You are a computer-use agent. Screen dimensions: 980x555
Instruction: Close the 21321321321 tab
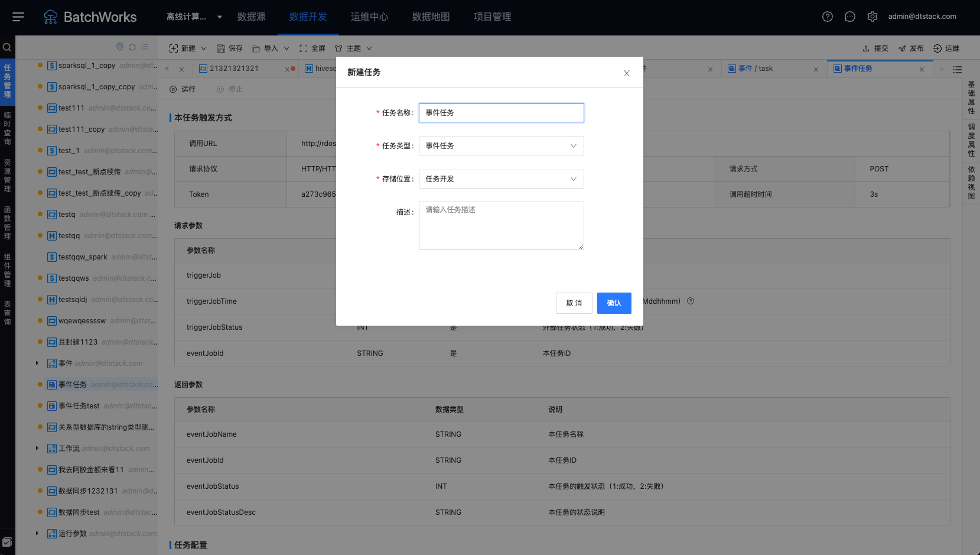[x=287, y=69]
